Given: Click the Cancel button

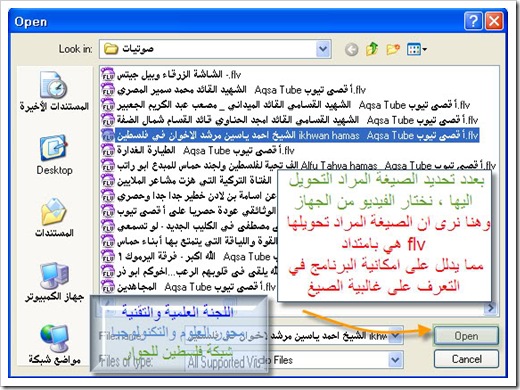Looking at the screenshot, I should 466,359.
